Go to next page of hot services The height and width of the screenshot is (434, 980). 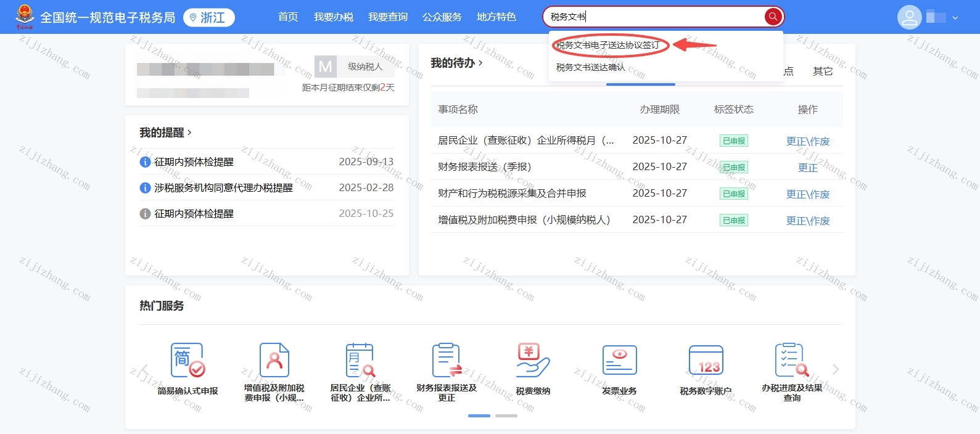(836, 369)
